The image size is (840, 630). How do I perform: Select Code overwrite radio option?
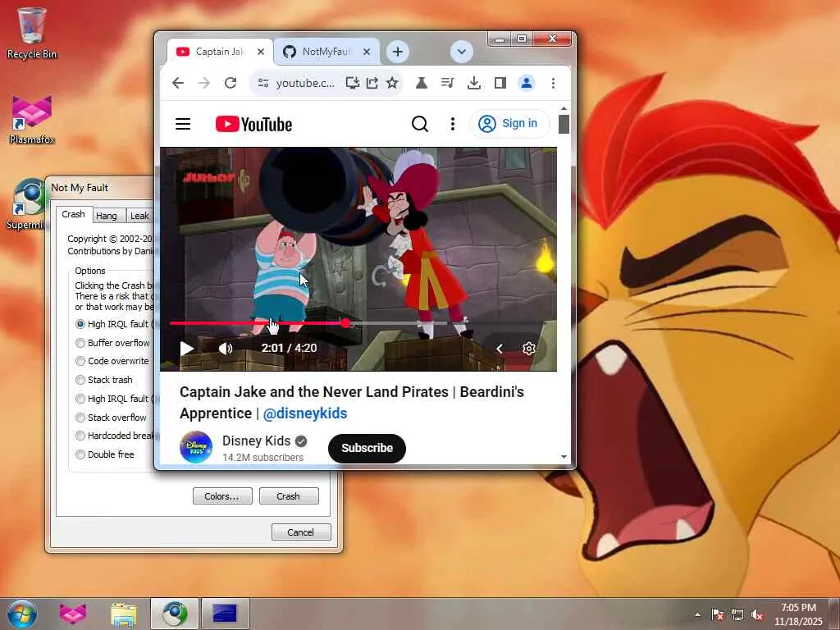112,361
